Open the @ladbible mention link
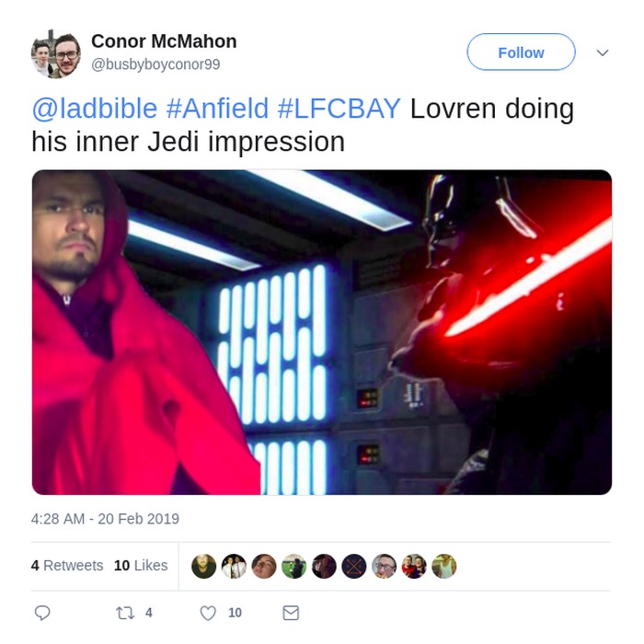 (x=95, y=109)
